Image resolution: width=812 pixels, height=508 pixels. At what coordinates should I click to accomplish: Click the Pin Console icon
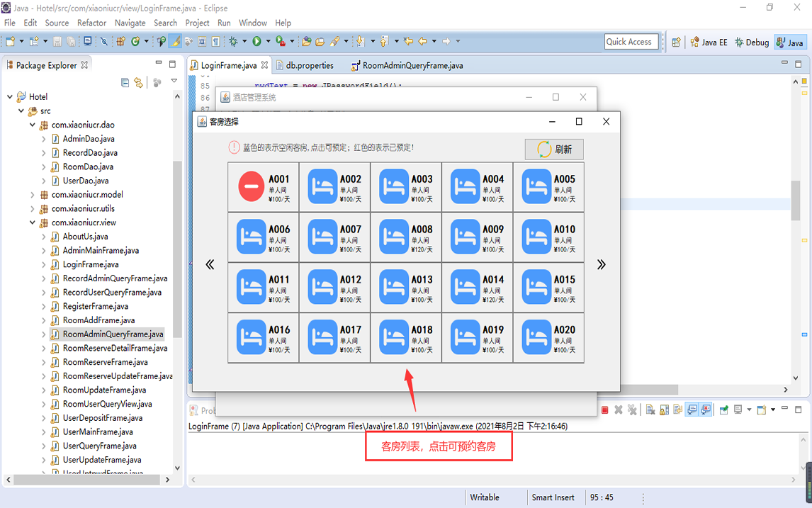(723, 410)
